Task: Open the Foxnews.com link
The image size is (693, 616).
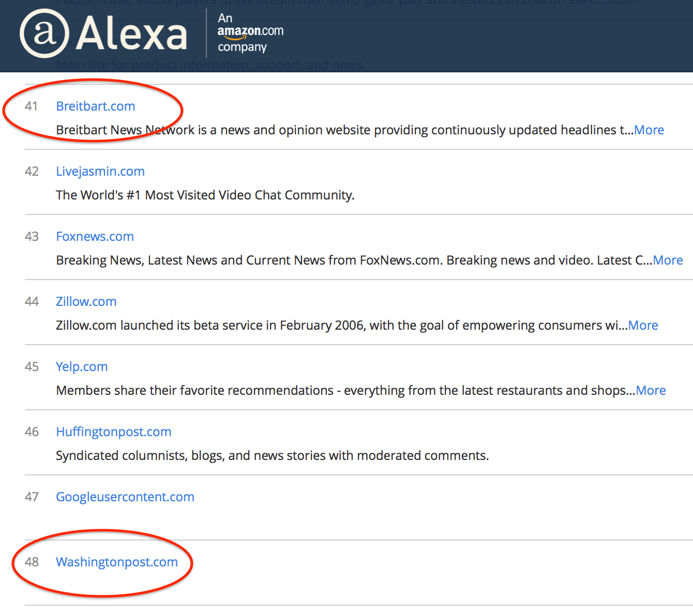Action: (95, 236)
